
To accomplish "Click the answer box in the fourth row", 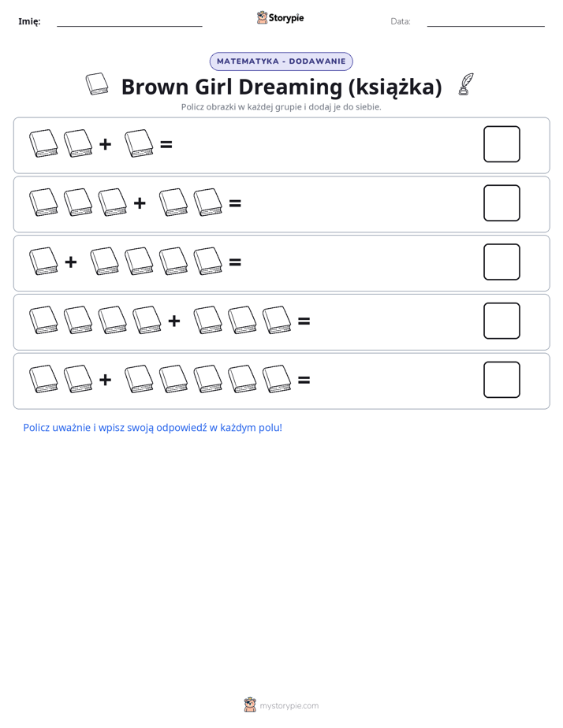I will pyautogui.click(x=501, y=321).
